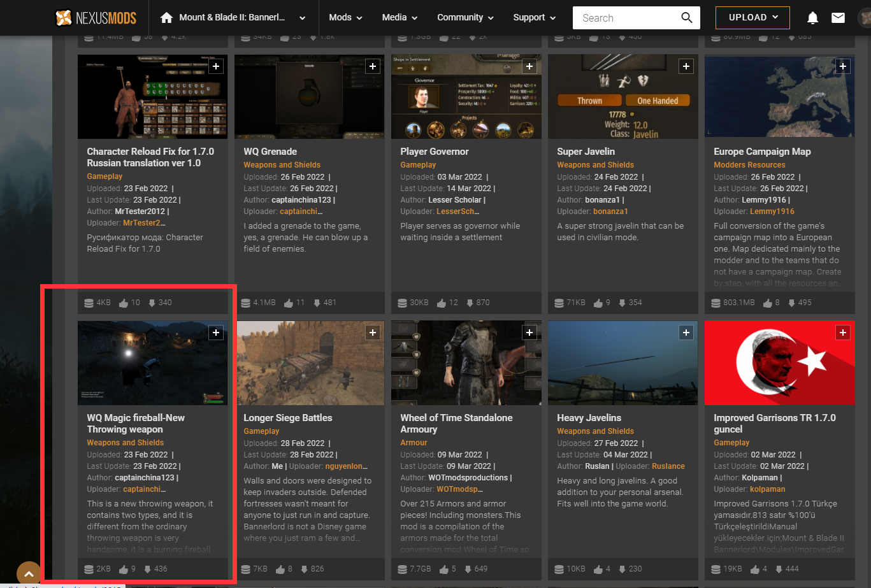This screenshot has width=871, height=588.
Task: Select Modders Resources category link
Action: 749,165
